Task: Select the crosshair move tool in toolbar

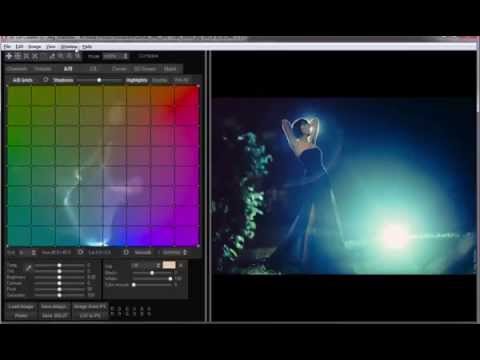Action: click(9, 56)
